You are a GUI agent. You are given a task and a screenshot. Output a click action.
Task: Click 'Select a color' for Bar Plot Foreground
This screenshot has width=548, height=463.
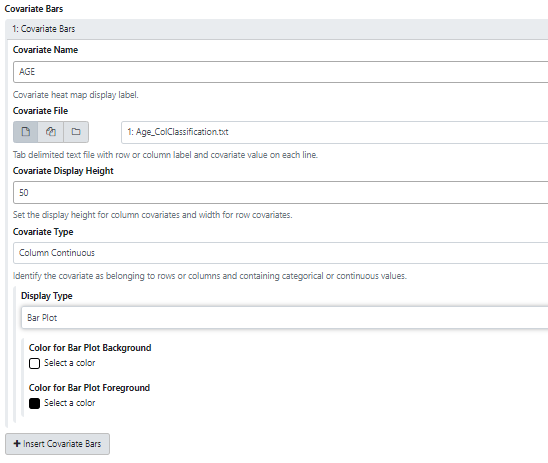click(x=70, y=403)
